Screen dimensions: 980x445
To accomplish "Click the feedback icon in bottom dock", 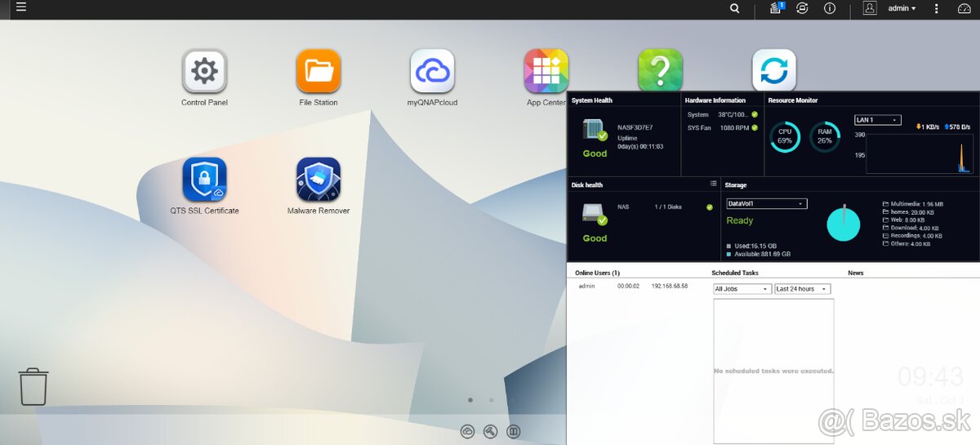I will point(513,432).
